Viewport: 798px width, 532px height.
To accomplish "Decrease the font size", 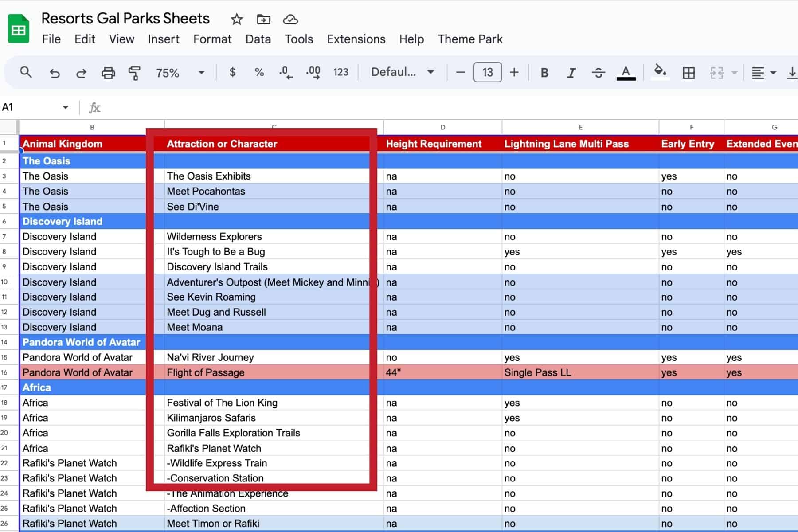I will (x=460, y=72).
